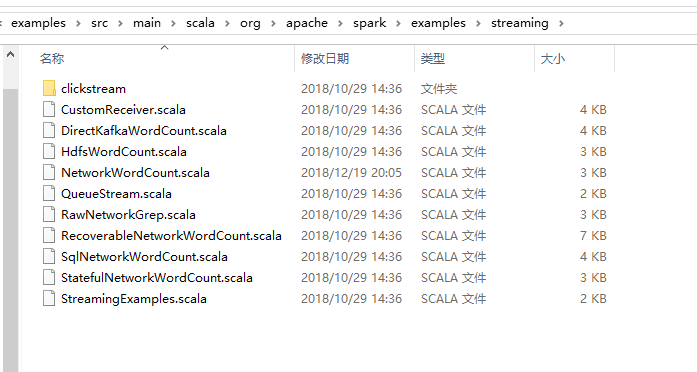697x372 pixels.
Task: Select the DirectKafkaWordCount.scala file icon
Action: [x=49, y=130]
